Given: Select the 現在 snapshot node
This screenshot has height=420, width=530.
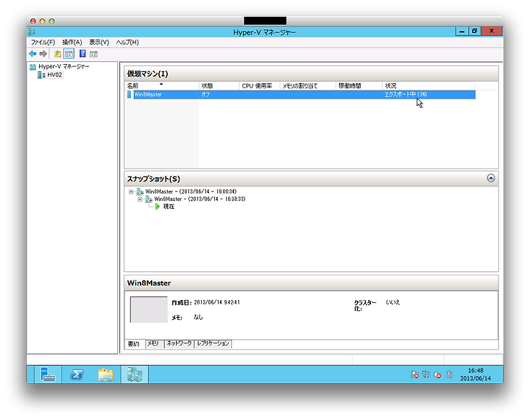Looking at the screenshot, I should coord(169,207).
